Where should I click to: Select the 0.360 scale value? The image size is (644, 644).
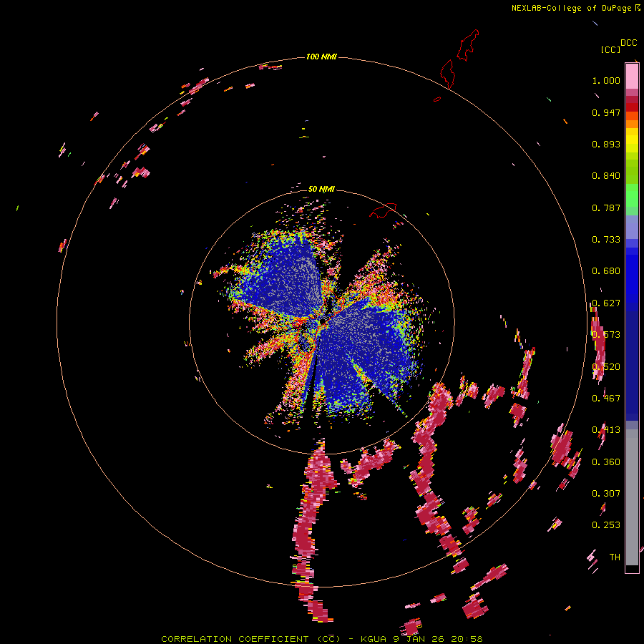[x=606, y=462]
